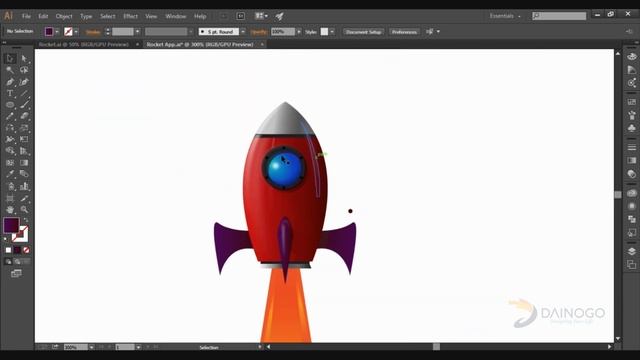
Task: Expand stroke weight dropdown
Action: (138, 31)
